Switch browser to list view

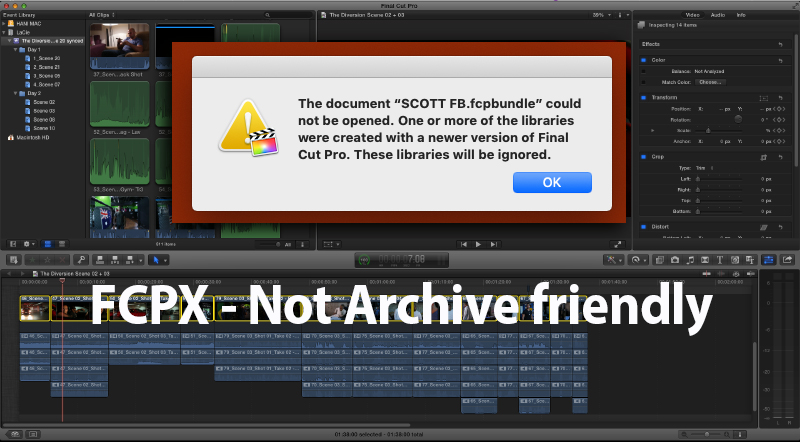click(62, 244)
